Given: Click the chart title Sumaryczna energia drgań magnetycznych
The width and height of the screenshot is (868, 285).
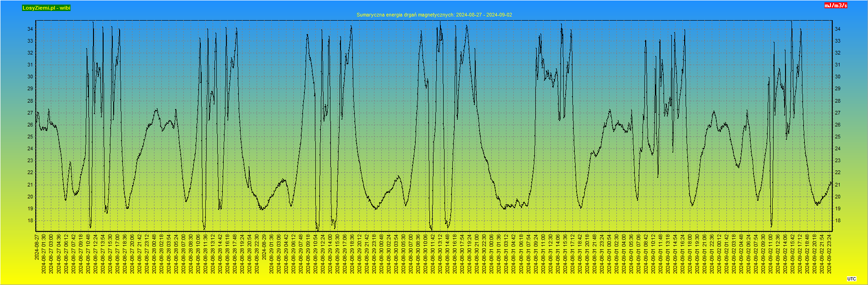Looking at the screenshot, I should click(434, 15).
